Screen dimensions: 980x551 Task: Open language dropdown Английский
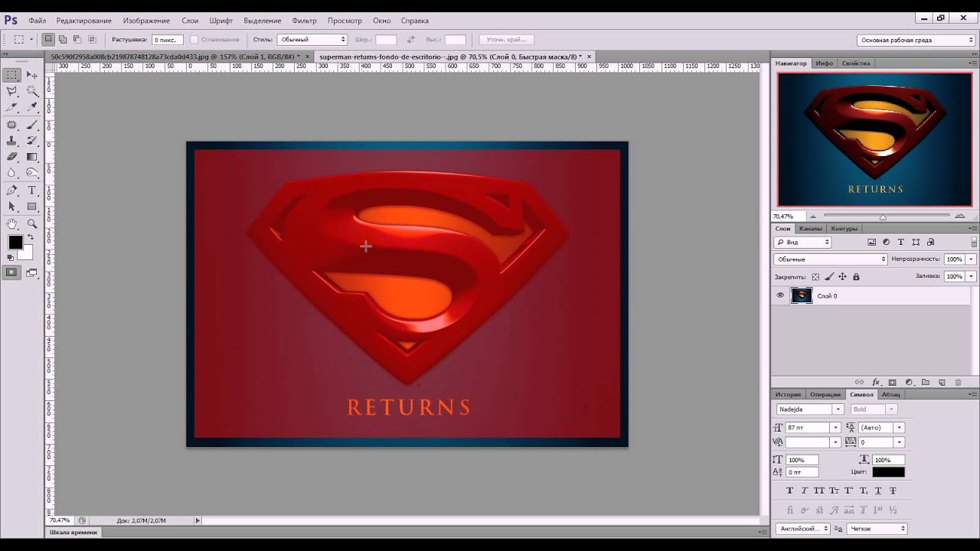pyautogui.click(x=802, y=528)
